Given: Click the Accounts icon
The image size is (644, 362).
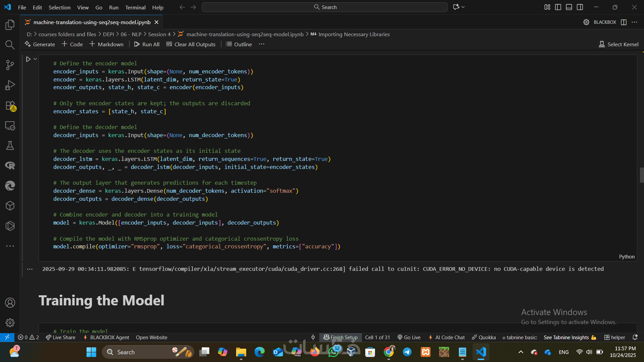Looking at the screenshot, I should click(10, 303).
